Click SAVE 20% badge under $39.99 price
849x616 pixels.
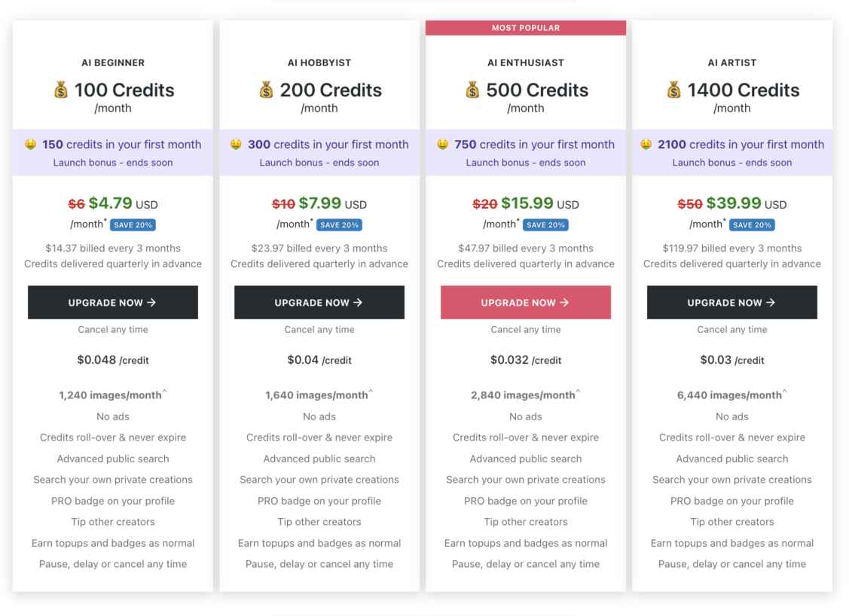point(752,224)
